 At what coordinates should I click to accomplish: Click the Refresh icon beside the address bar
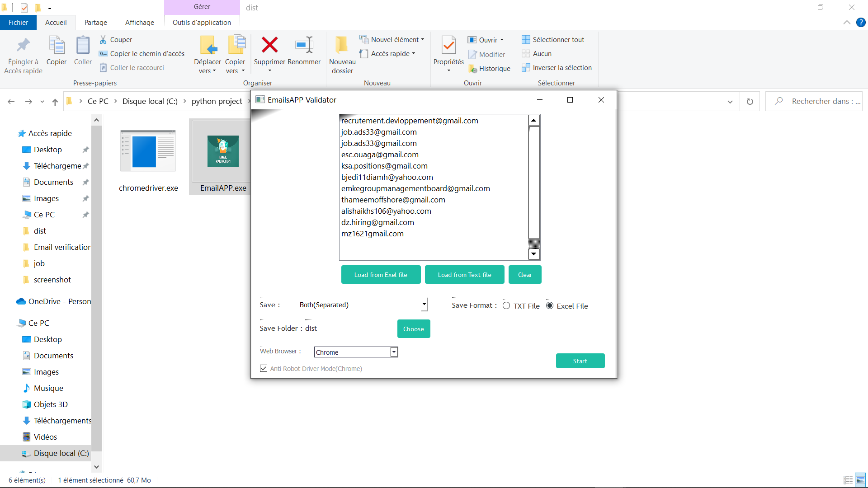pyautogui.click(x=750, y=102)
